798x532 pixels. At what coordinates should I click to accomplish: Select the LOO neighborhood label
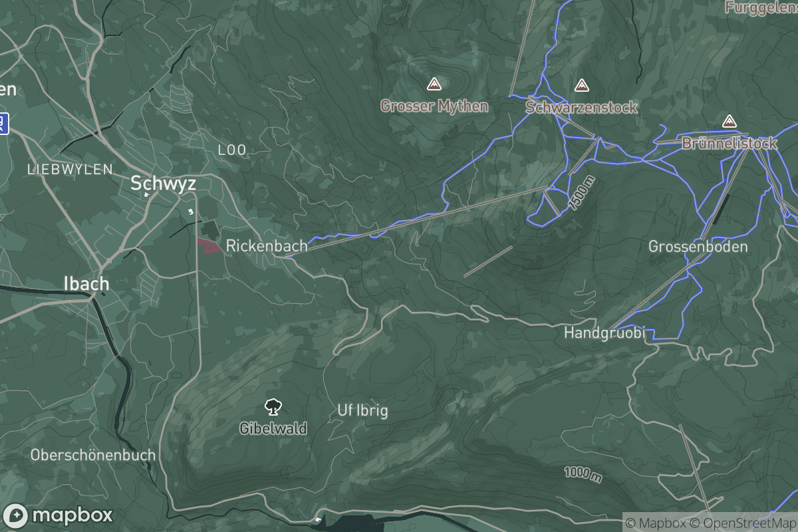point(232,150)
